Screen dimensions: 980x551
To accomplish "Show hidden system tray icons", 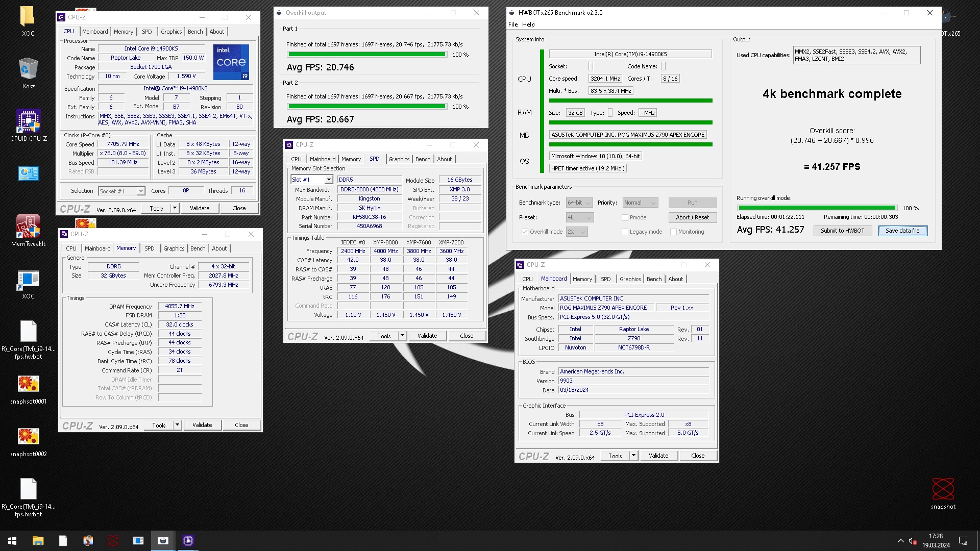I will point(900,541).
